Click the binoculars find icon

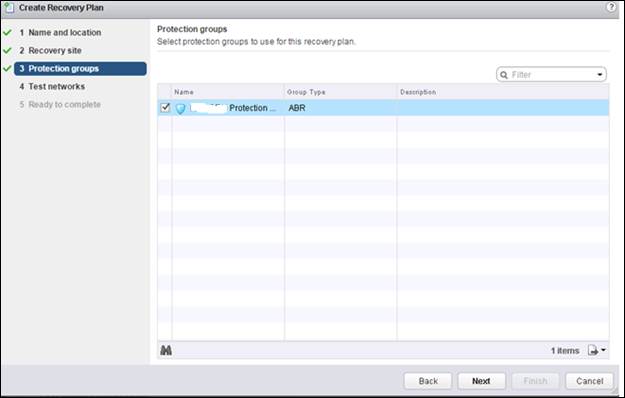tap(166, 350)
